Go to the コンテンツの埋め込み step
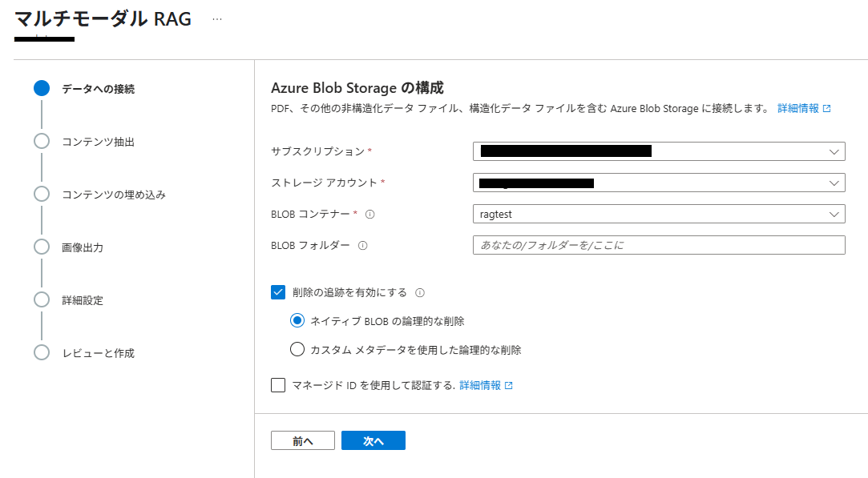 pyautogui.click(x=114, y=195)
